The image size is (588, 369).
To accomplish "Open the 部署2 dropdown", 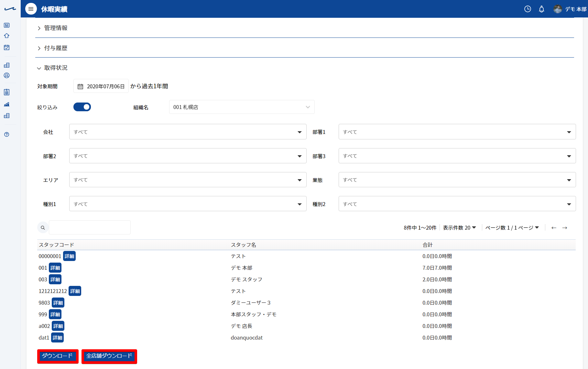I will [188, 156].
